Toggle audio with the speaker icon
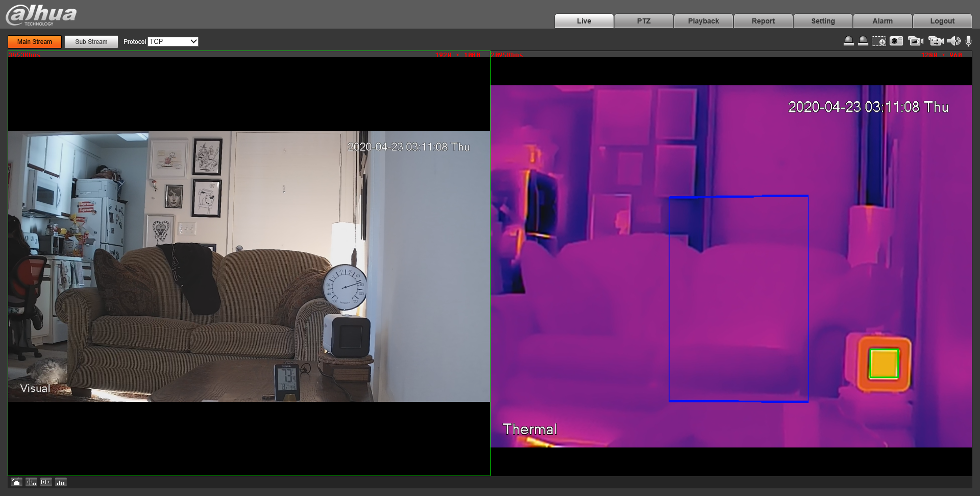This screenshot has height=496, width=980. point(953,41)
